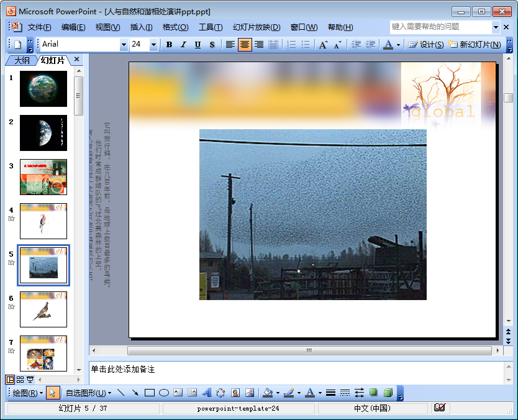Select slide 6 bird thumbnail
Screen dimensions: 518x420
click(x=43, y=309)
